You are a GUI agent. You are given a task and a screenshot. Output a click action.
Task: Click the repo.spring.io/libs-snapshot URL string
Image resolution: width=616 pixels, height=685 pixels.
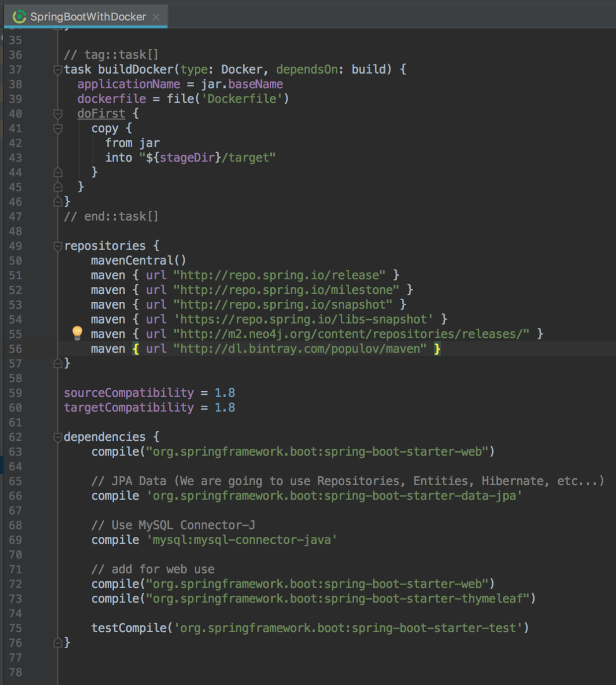[x=303, y=319]
